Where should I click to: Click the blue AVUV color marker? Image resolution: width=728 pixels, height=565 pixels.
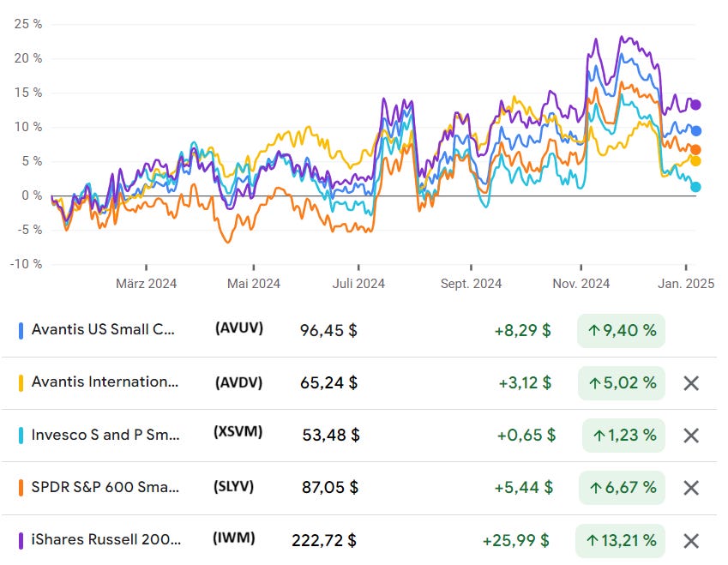point(21,331)
